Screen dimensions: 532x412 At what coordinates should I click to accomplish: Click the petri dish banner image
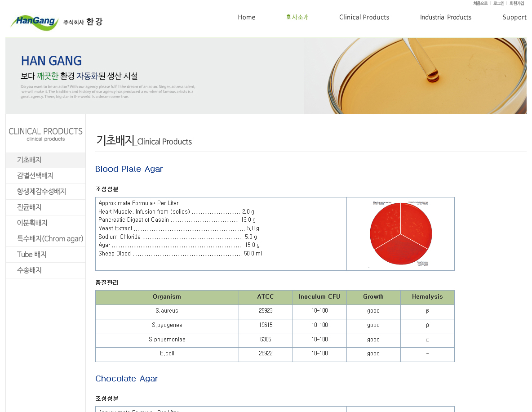point(415,76)
